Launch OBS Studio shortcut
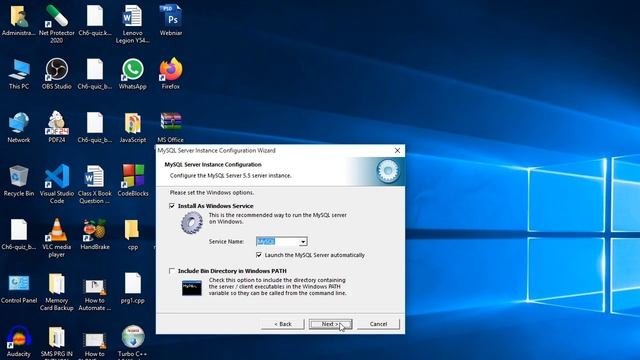 (x=57, y=74)
